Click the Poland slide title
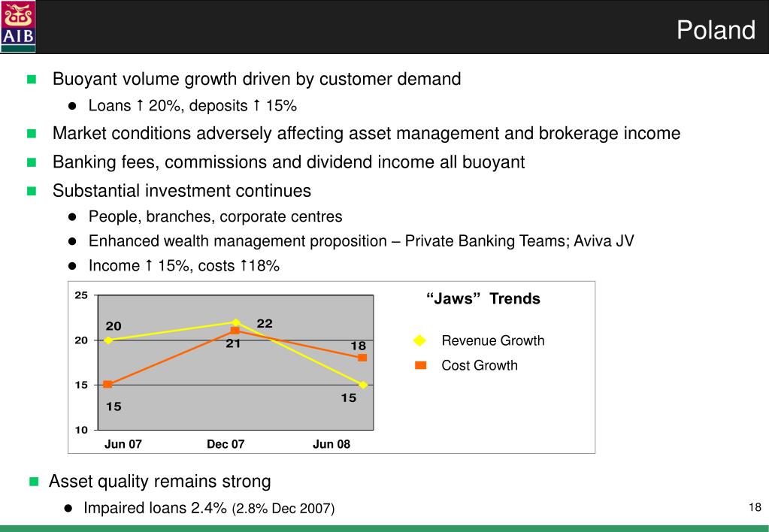Screen dimensions: 769x532 716,30
